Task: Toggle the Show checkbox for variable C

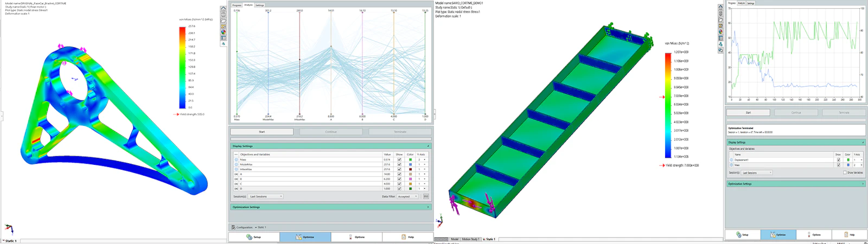Action: [399, 184]
